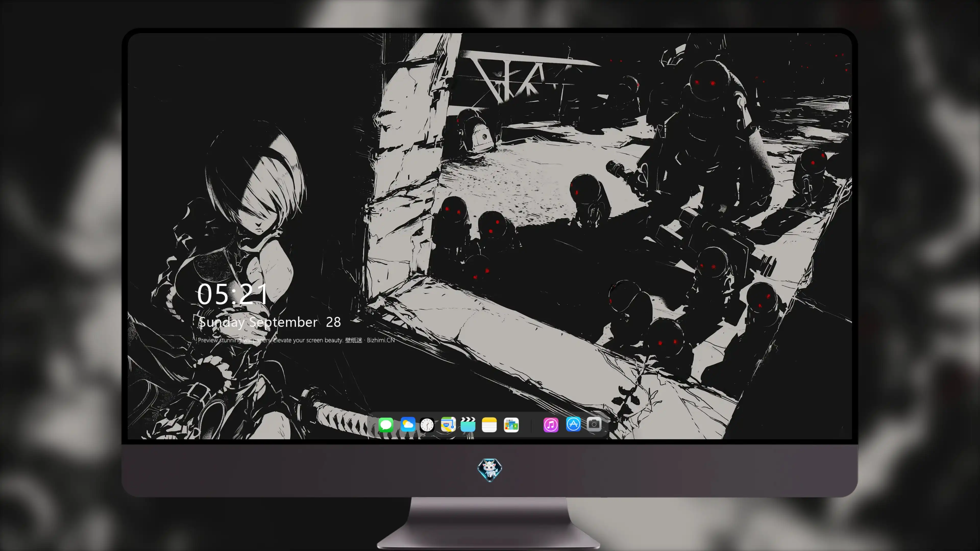Launch the Maps app from the dock
This screenshot has height=551, width=980.
click(x=448, y=425)
